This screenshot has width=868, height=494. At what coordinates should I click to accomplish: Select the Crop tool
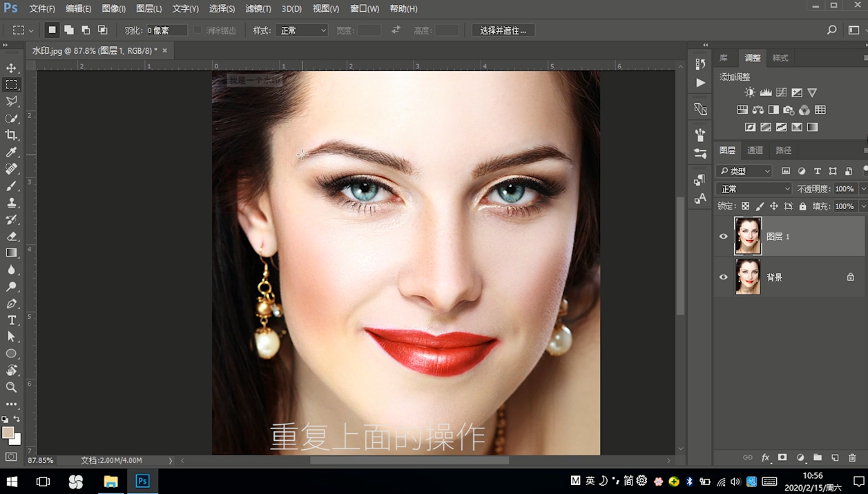(11, 135)
